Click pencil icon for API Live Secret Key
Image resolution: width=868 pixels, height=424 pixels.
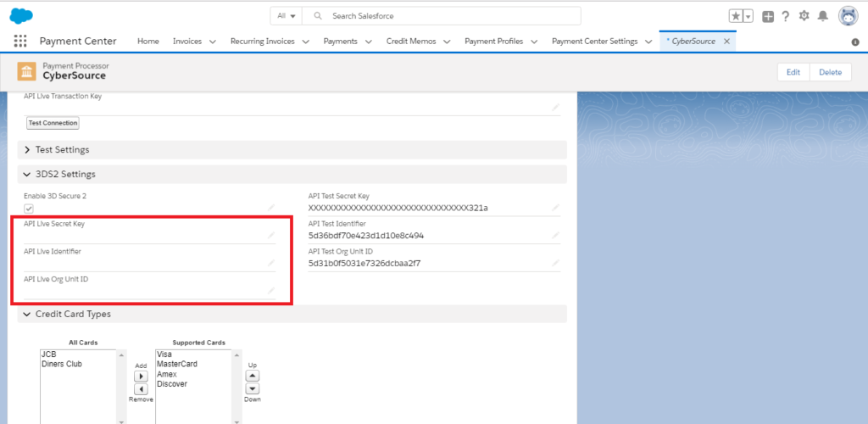pyautogui.click(x=271, y=235)
